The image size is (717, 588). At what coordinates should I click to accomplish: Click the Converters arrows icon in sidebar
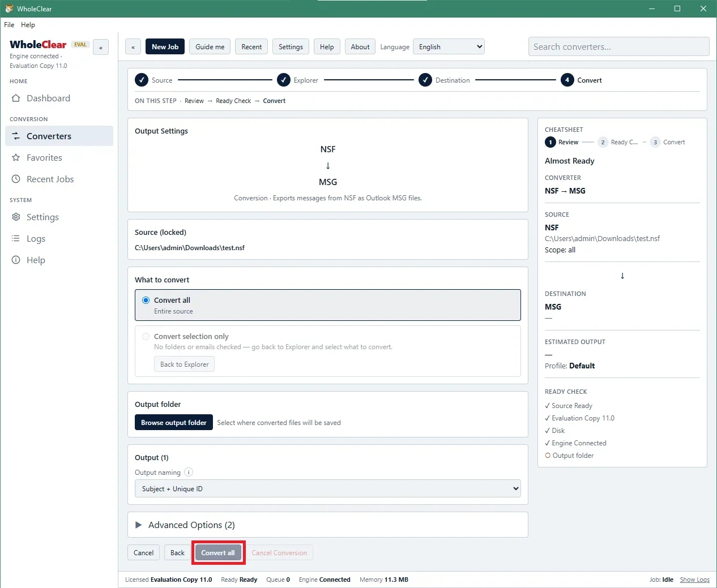(x=16, y=136)
